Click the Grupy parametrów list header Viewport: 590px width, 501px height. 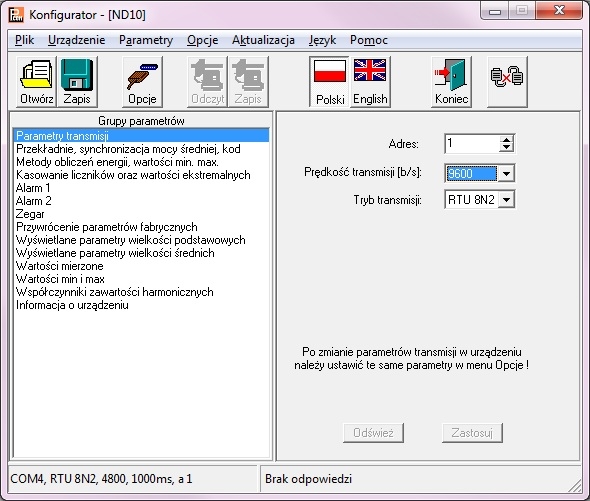pos(141,121)
